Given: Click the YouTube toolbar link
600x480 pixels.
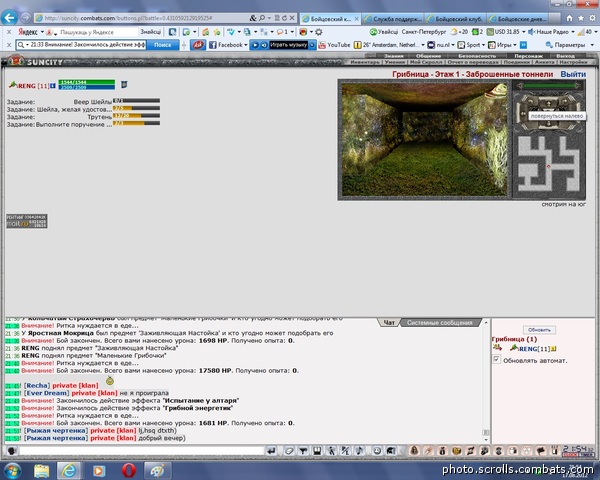Looking at the screenshot, I should click(x=334, y=45).
